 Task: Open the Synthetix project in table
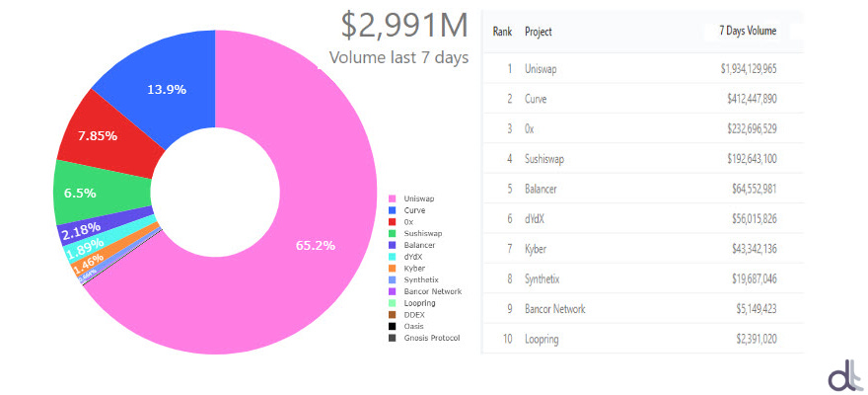click(x=542, y=278)
